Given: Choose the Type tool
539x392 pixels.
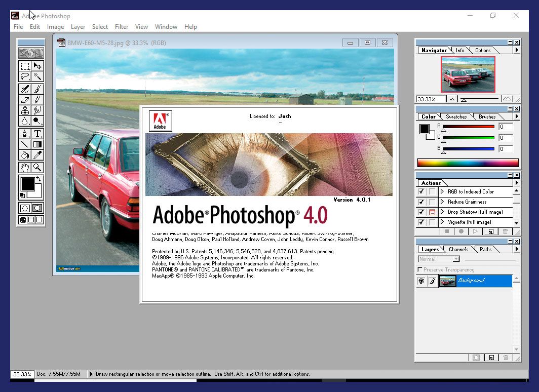Looking at the screenshot, I should point(37,134).
